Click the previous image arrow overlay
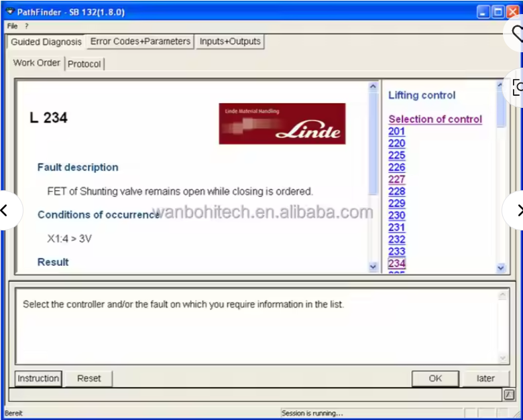Screen dimensions: 523x420 (x=6, y=210)
